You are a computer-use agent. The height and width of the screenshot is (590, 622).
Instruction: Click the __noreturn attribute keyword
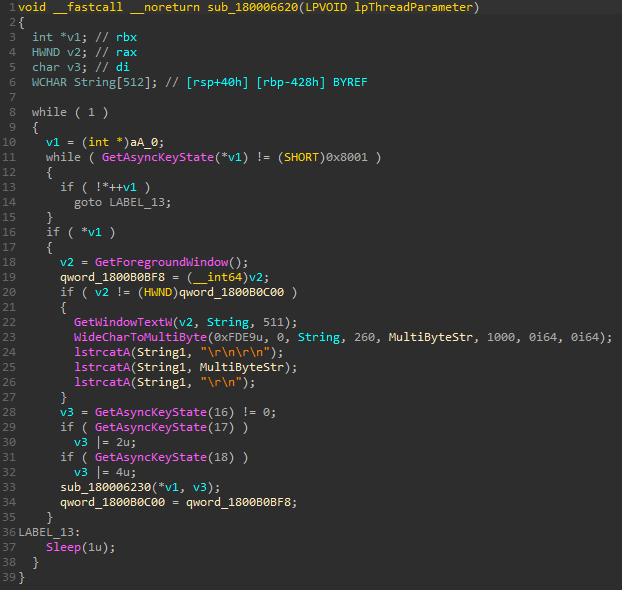(165, 7)
